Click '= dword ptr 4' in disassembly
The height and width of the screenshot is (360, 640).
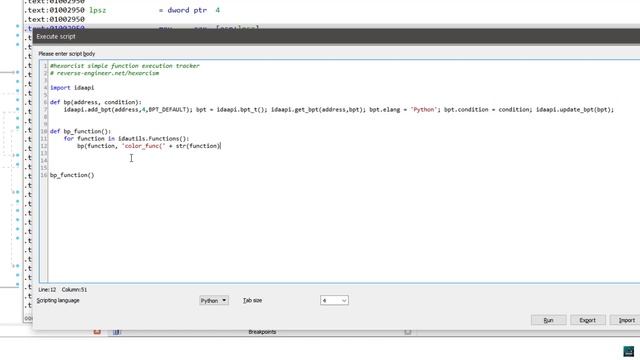[x=189, y=10]
